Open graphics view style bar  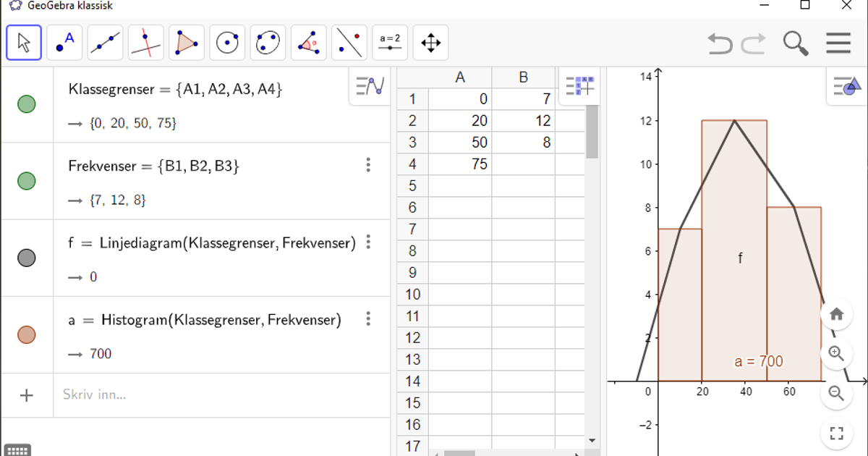[846, 86]
